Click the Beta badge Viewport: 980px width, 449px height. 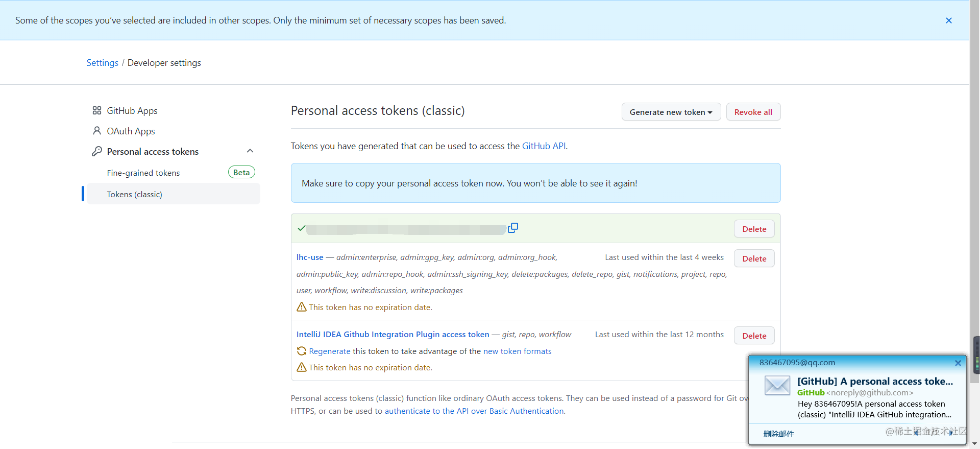241,172
